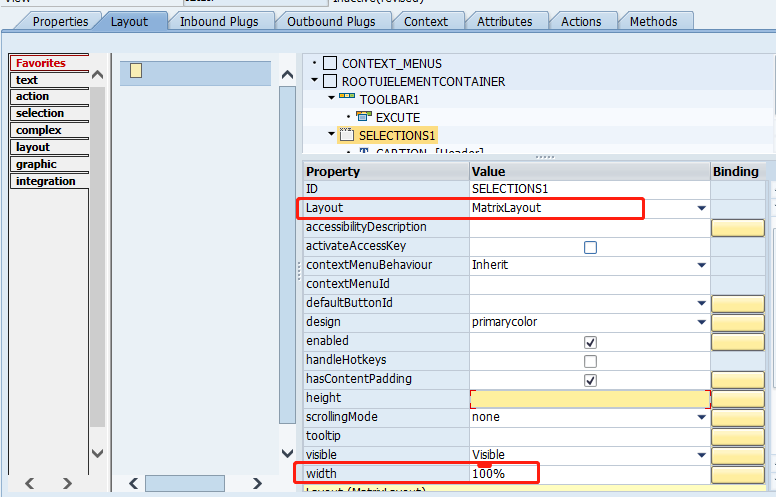776x497 pixels.
Task: Open the design primarycolor dropdown
Action: tap(701, 322)
